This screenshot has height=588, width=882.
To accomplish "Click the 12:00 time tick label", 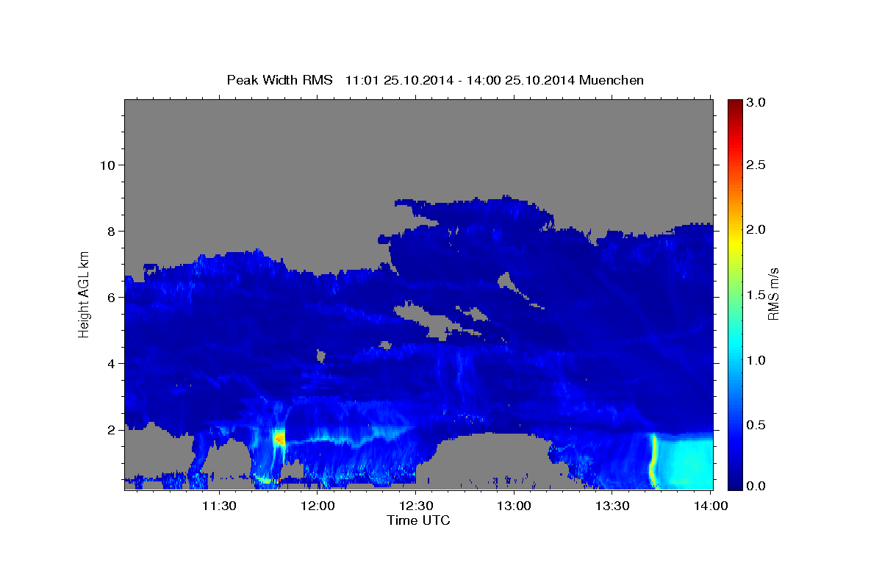I will 317,506.
